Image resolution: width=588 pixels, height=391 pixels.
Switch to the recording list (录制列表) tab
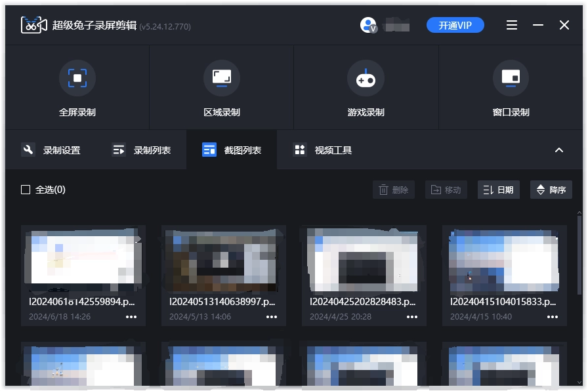coord(141,150)
